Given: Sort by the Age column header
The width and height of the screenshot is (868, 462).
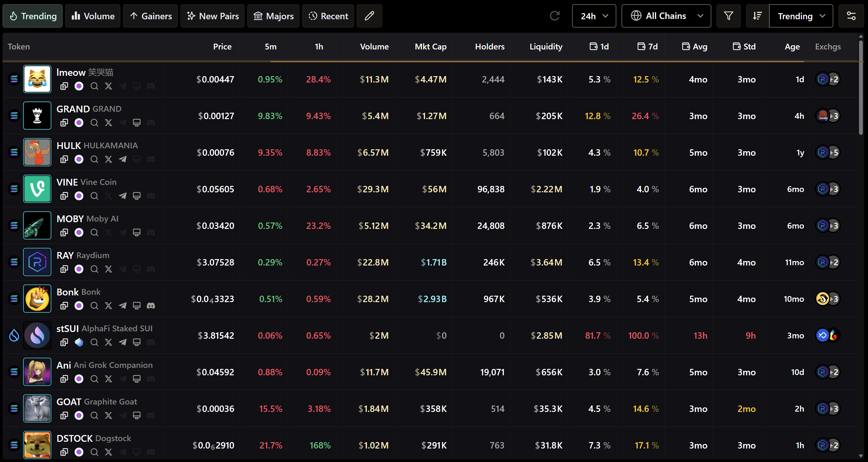Looking at the screenshot, I should [792, 47].
